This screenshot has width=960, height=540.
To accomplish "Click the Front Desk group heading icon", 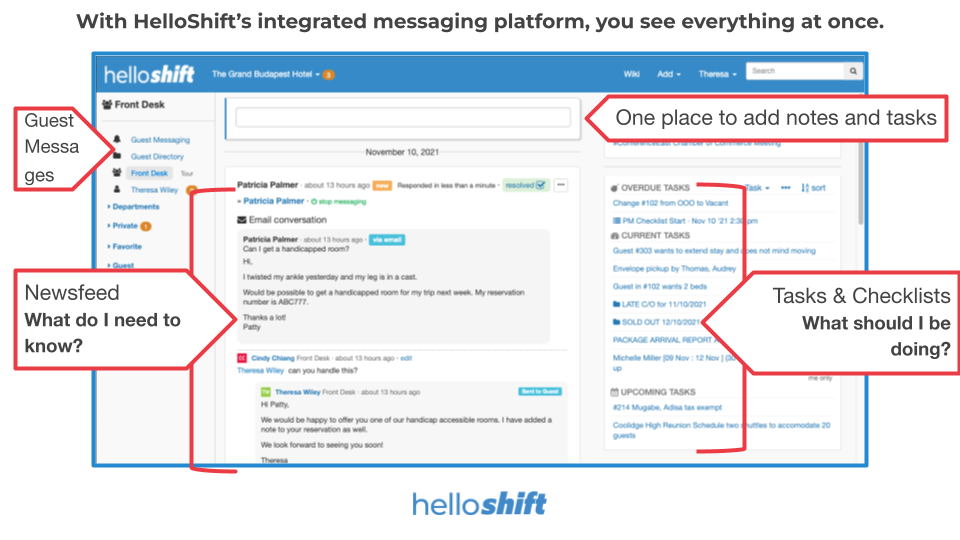I will [107, 105].
